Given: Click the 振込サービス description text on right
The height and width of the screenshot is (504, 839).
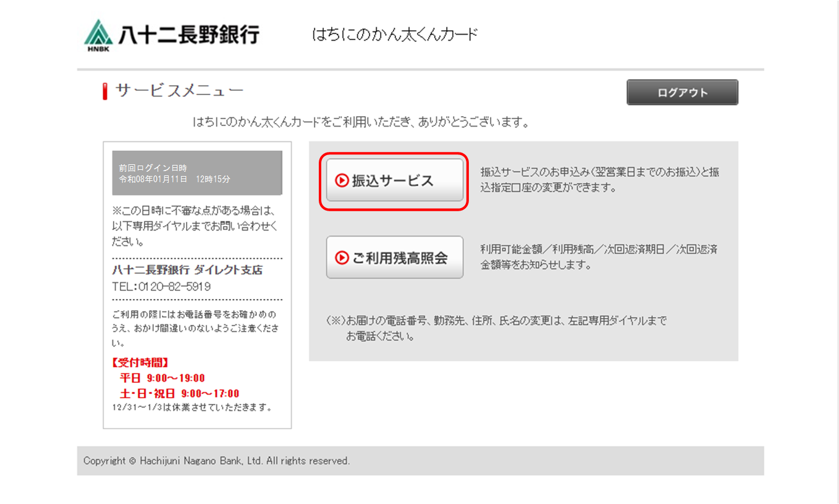Looking at the screenshot, I should tap(599, 179).
